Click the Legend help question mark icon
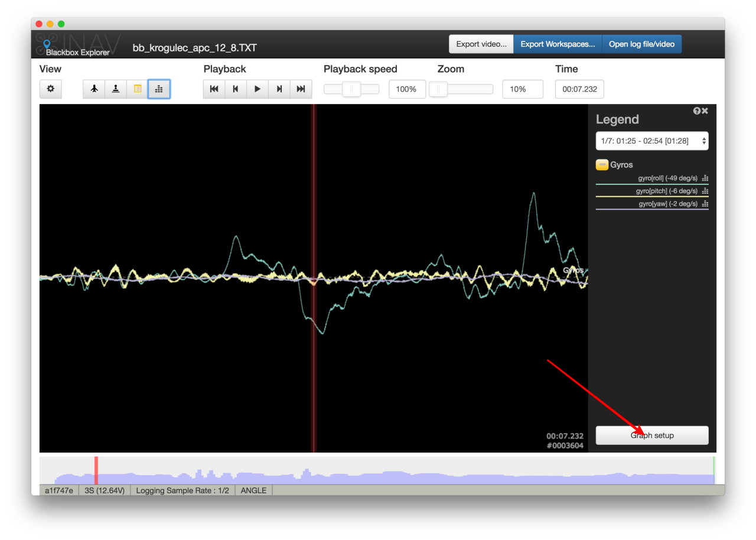This screenshot has width=756, height=540. tap(698, 110)
